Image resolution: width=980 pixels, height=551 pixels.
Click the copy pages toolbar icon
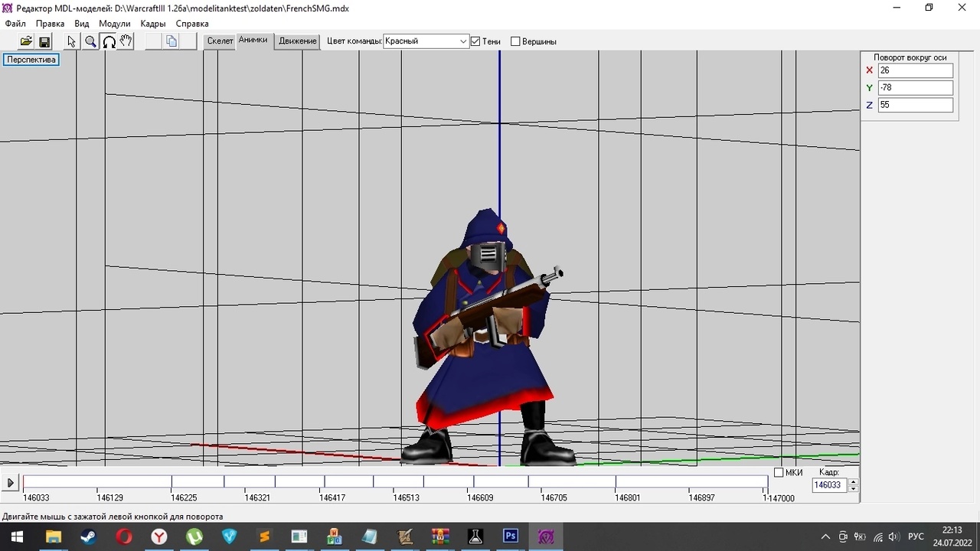pos(171,41)
